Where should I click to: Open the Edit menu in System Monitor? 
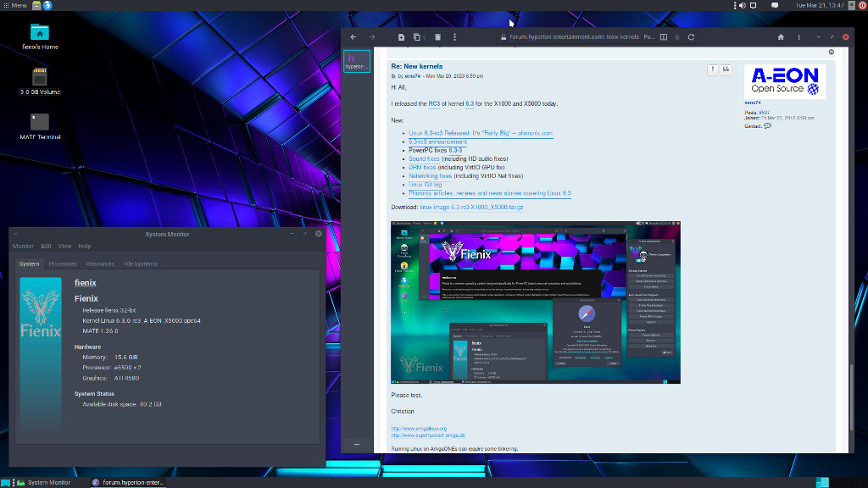(46, 247)
